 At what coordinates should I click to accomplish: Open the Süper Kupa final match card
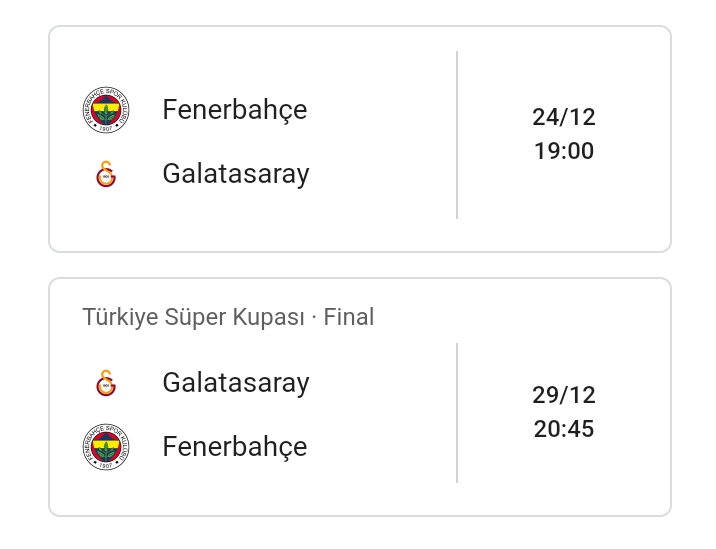click(x=360, y=397)
